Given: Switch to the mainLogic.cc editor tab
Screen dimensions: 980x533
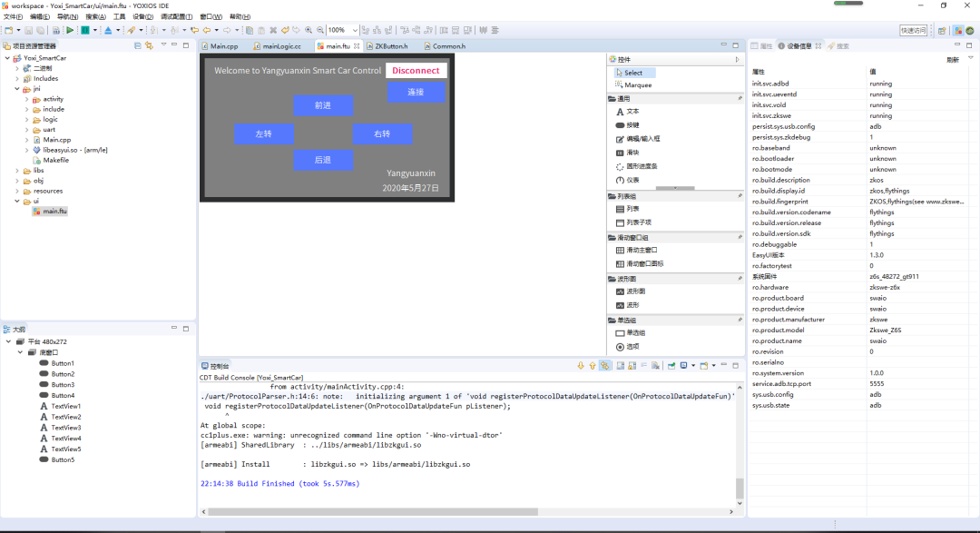Looking at the screenshot, I should (x=278, y=46).
